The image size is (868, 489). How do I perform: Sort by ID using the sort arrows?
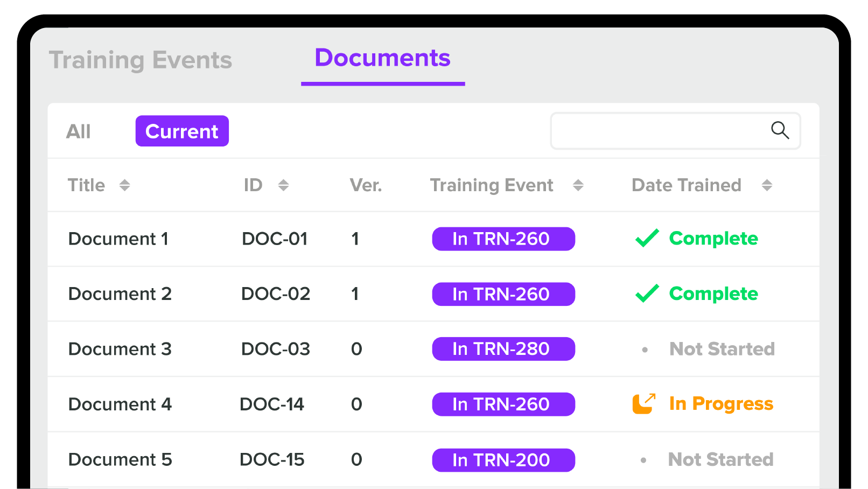283,185
